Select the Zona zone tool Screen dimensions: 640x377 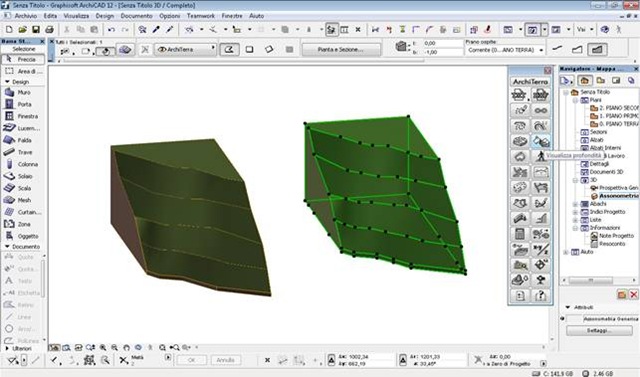[x=23, y=224]
